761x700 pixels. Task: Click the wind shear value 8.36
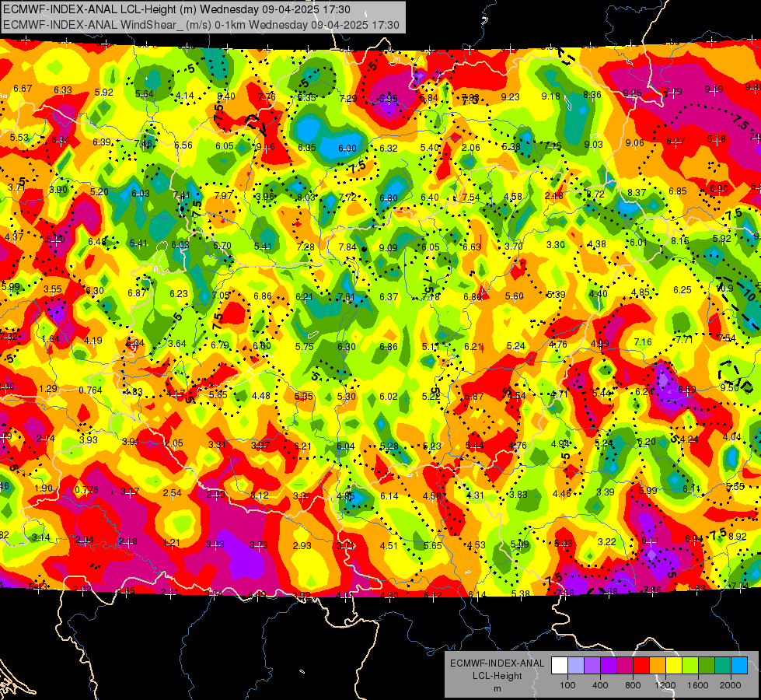click(x=592, y=95)
